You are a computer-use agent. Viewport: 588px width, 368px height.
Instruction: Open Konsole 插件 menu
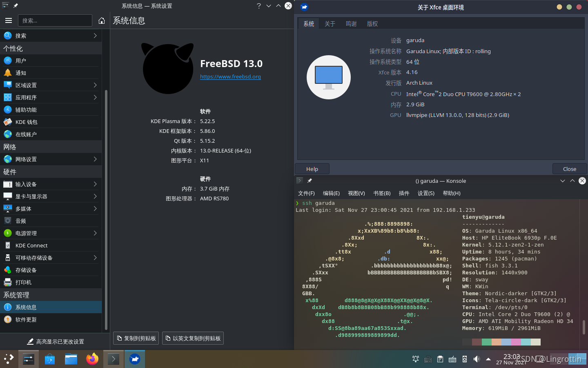(x=404, y=193)
